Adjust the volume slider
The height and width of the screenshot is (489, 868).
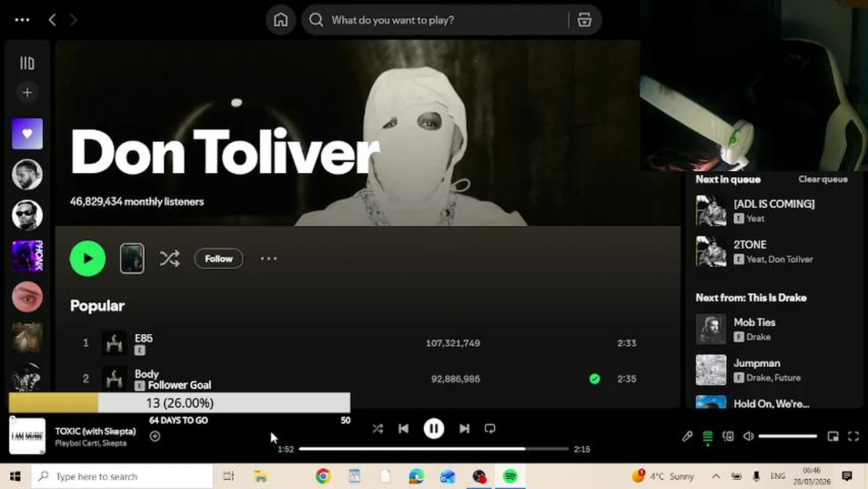788,437
